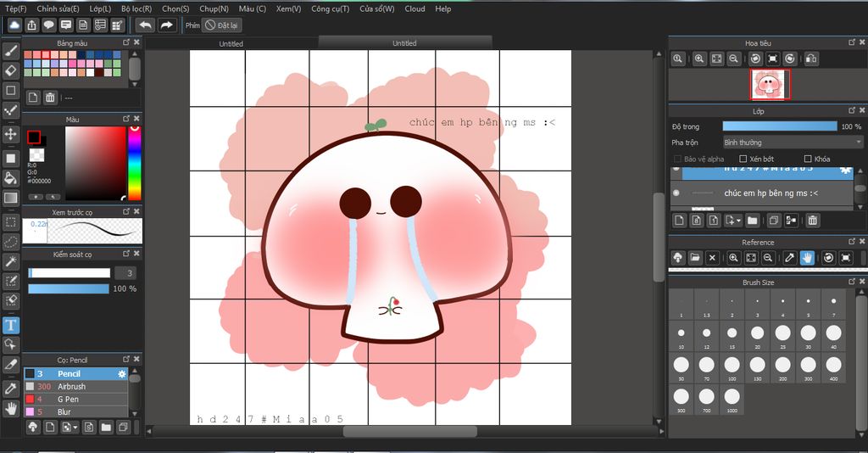Select the Gradient tool

[10, 198]
